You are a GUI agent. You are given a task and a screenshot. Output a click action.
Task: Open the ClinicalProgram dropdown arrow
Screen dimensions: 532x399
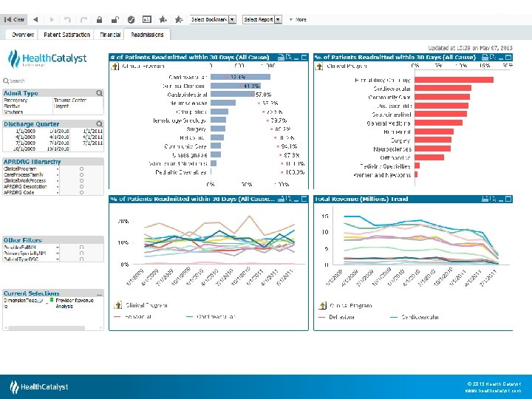(58, 169)
